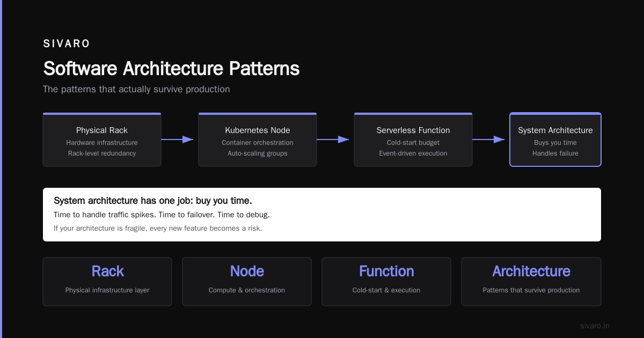Click arrow between Kubernetes Node and Serverless Function
The height and width of the screenshot is (338, 644).
click(x=333, y=139)
